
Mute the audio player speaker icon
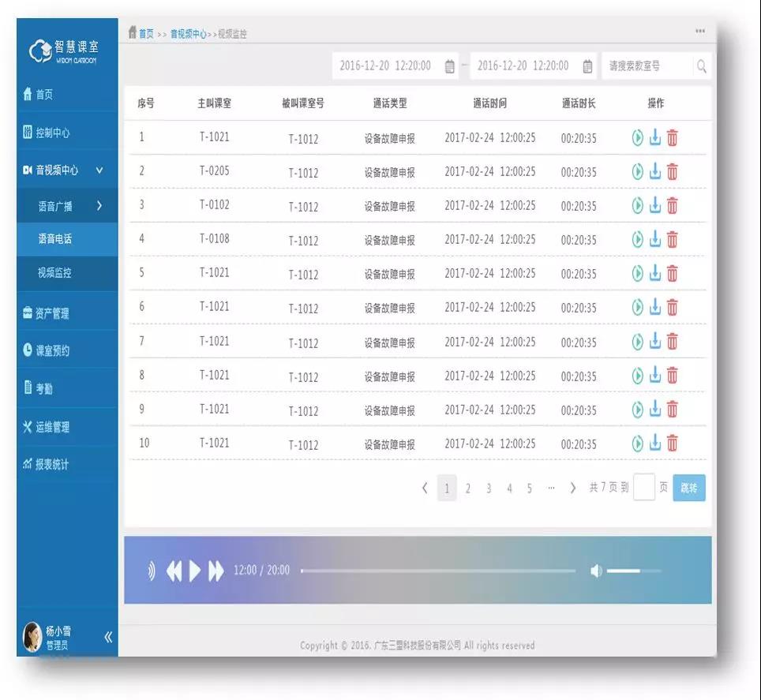point(596,571)
